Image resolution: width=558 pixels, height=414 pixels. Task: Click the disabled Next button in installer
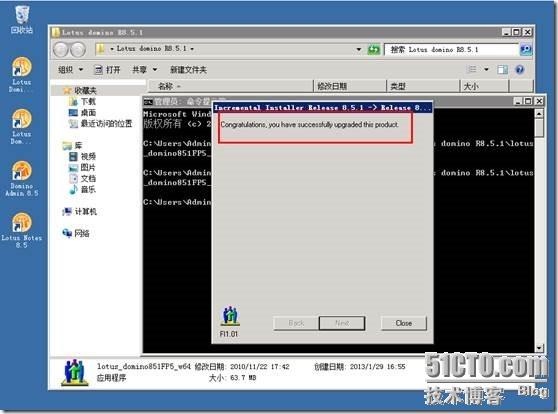[x=342, y=323]
